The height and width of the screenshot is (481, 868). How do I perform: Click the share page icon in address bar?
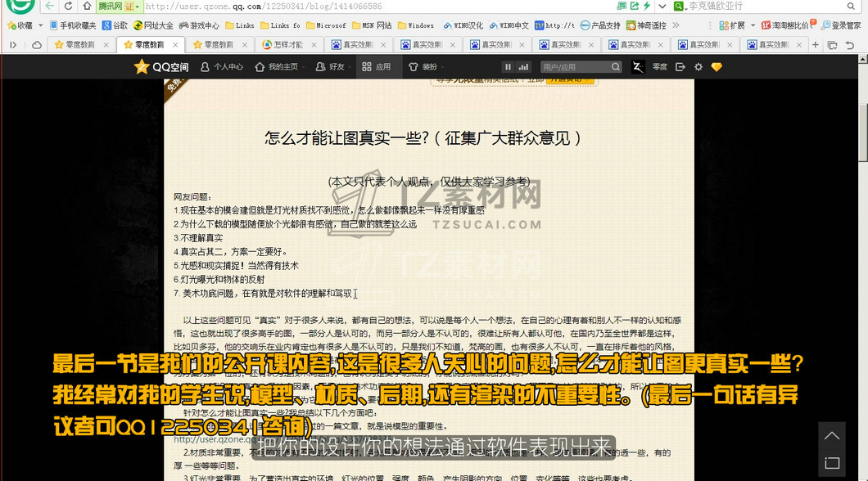point(635,6)
